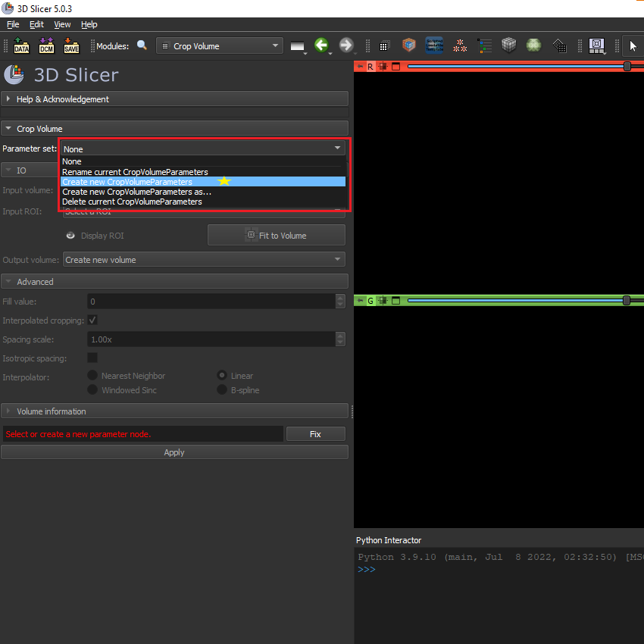Go to previous module green arrow

click(x=321, y=45)
